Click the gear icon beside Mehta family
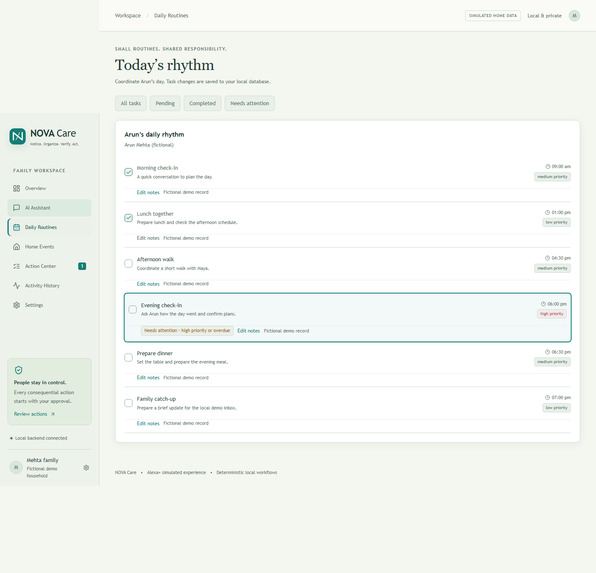This screenshot has width=596, height=573. pos(86,468)
